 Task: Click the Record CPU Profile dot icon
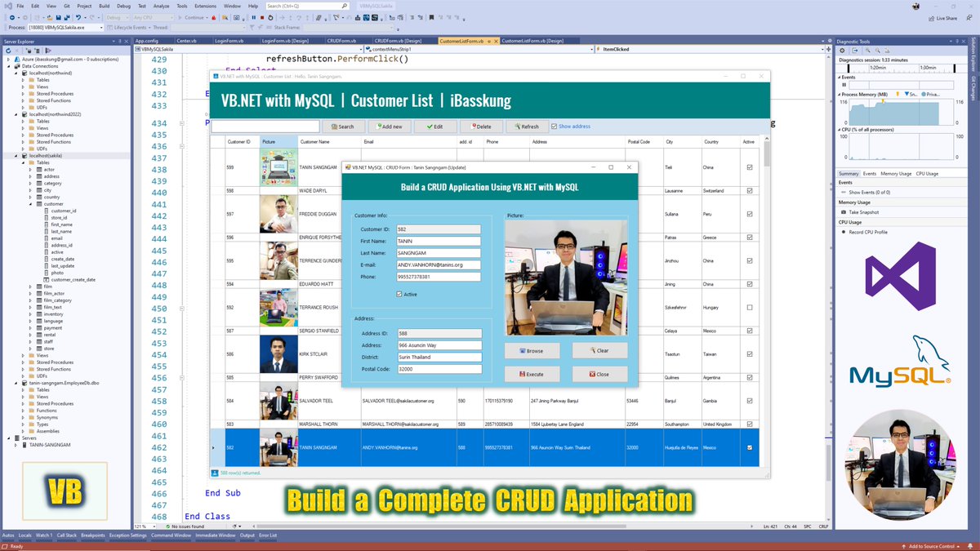[842, 232]
